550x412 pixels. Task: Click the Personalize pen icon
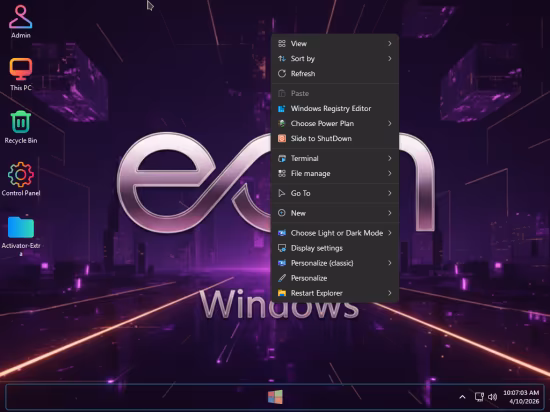coord(282,278)
